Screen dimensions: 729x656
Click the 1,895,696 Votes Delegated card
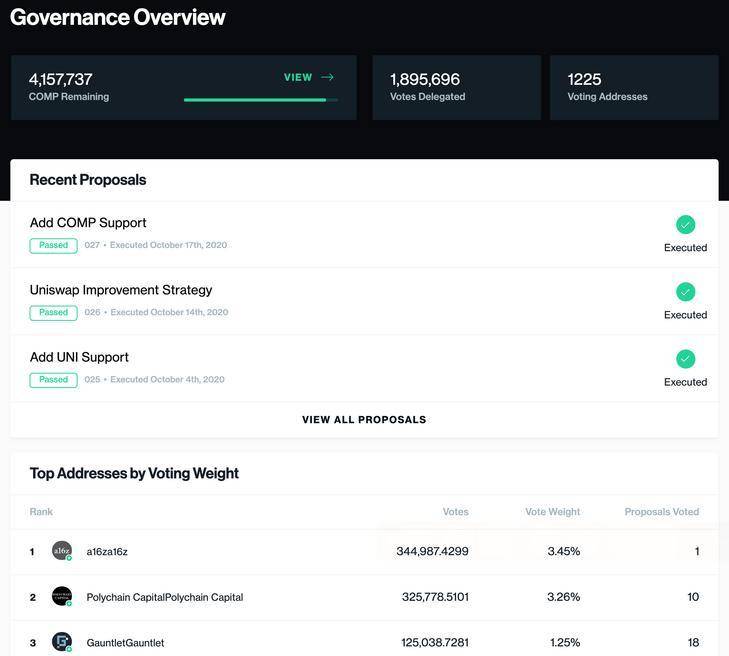coord(457,87)
